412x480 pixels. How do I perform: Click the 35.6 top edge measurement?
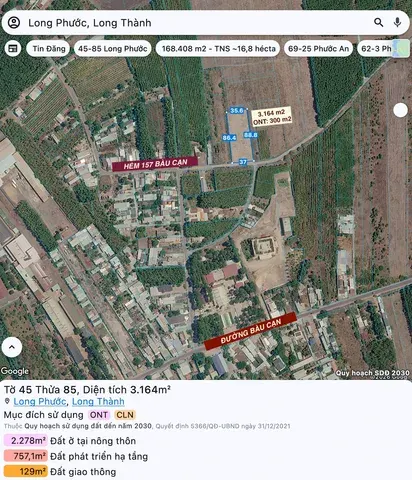(x=237, y=110)
